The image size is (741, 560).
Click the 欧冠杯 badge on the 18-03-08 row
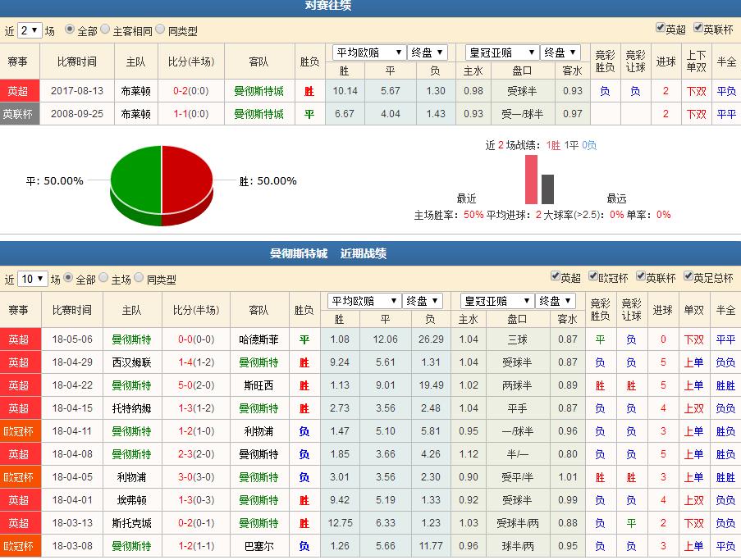tap(19, 546)
